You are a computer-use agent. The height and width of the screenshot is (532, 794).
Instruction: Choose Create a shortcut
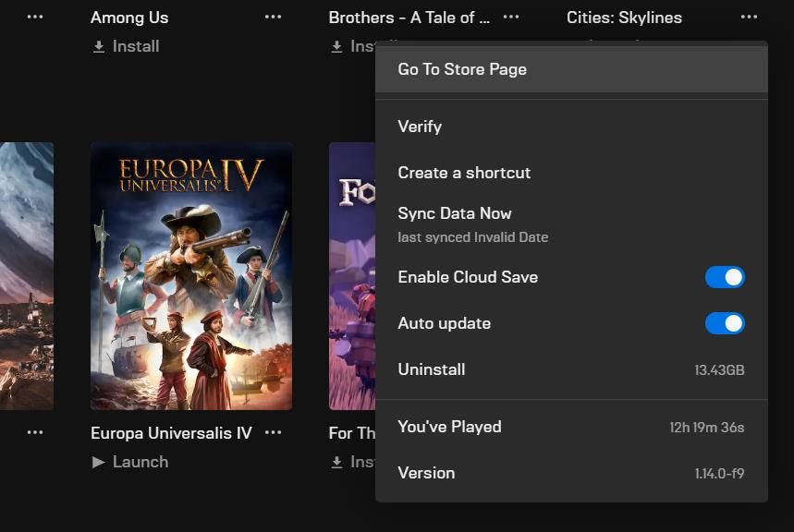click(x=464, y=173)
